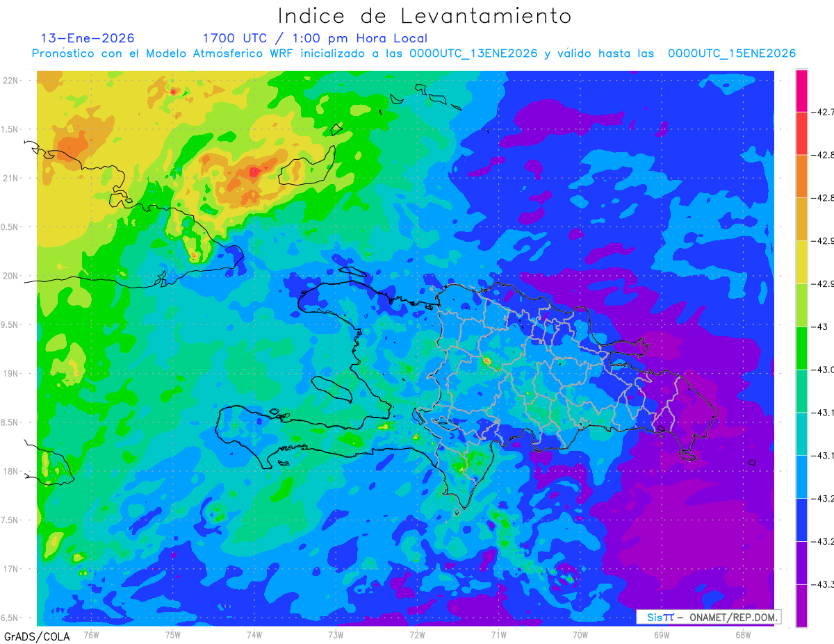Pick the bright yellow colorbar swatch
Image resolution: width=834 pixels, height=644 pixels.
pos(801,262)
